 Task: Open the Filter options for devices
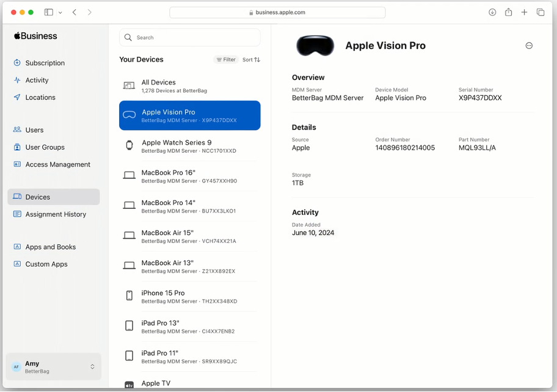[x=226, y=60]
